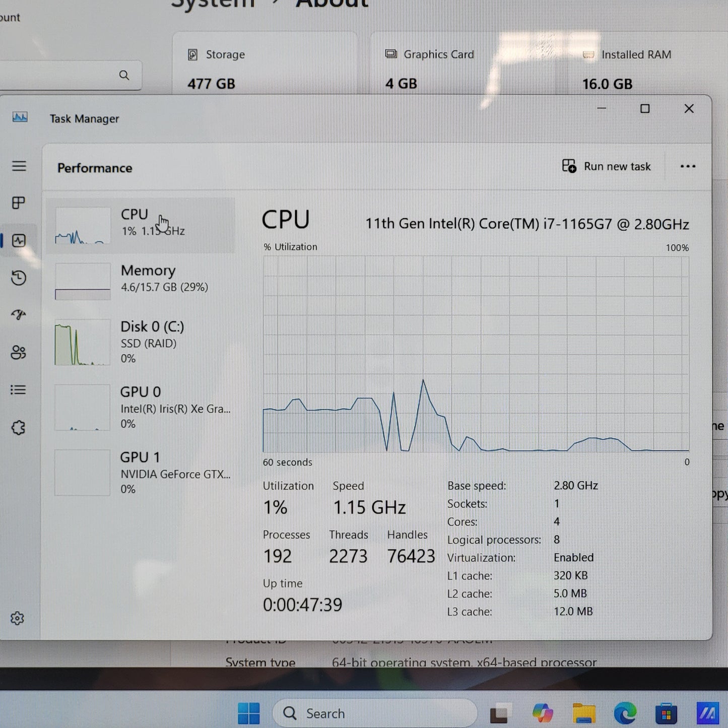Screen dimensions: 728x728
Task: Select the Memory performance item
Action: point(141,281)
